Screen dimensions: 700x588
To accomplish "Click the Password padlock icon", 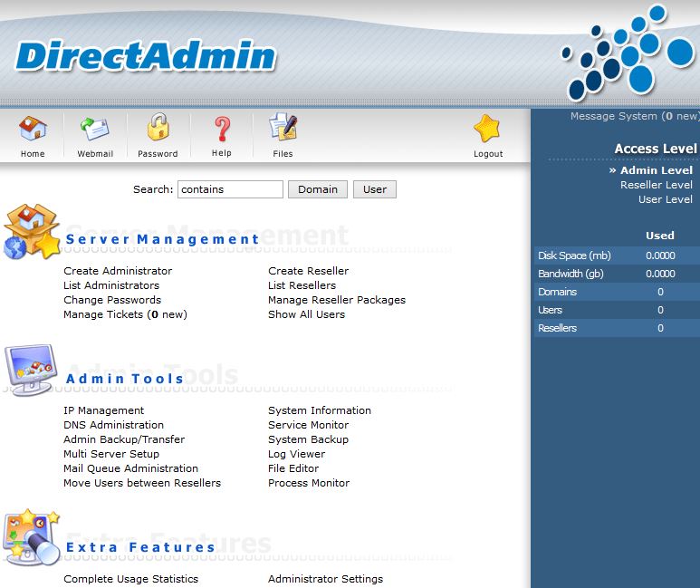I will tap(158, 127).
